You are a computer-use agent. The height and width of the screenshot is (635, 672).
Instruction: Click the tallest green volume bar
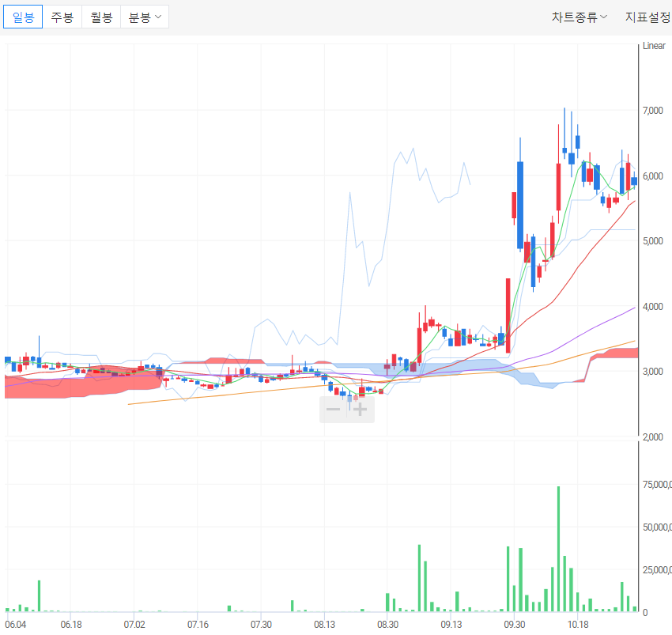point(558,549)
